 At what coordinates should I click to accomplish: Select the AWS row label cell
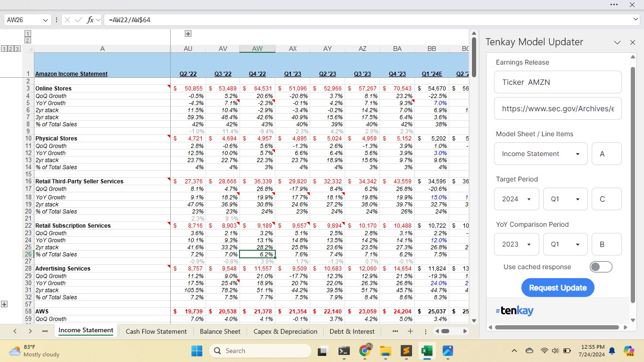coord(102,312)
